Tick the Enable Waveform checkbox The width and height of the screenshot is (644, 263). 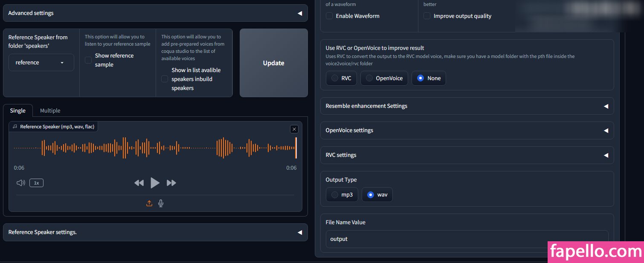coord(329,16)
